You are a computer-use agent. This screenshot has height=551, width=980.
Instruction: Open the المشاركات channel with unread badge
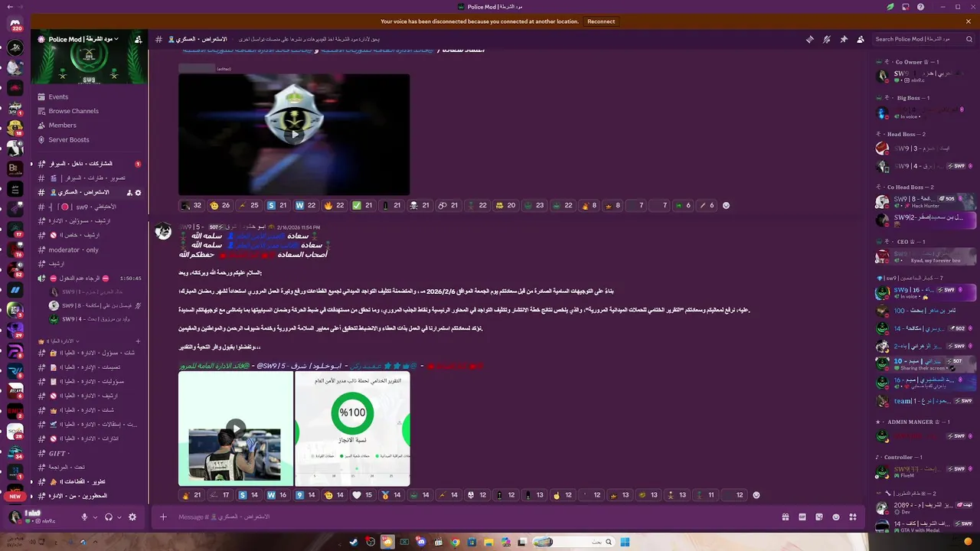point(90,164)
